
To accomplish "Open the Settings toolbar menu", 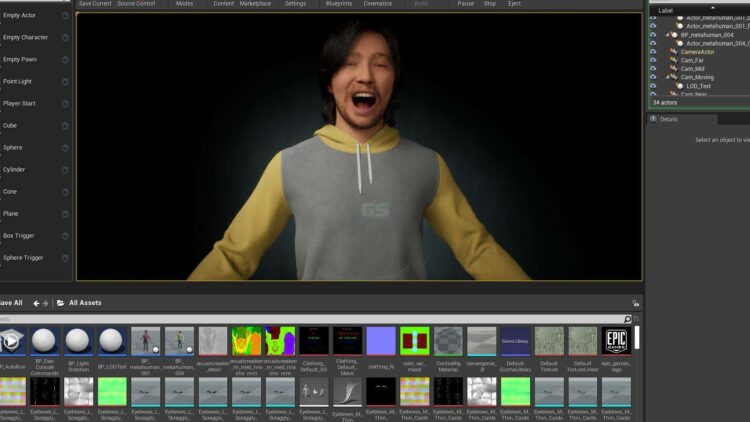I will [x=295, y=3].
